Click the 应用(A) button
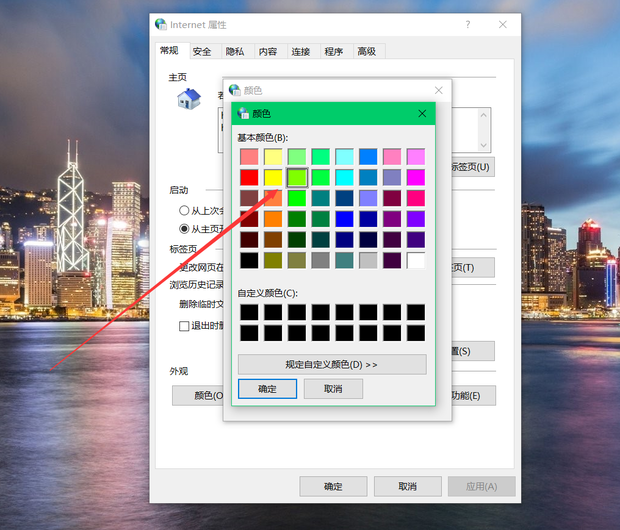 click(482, 486)
